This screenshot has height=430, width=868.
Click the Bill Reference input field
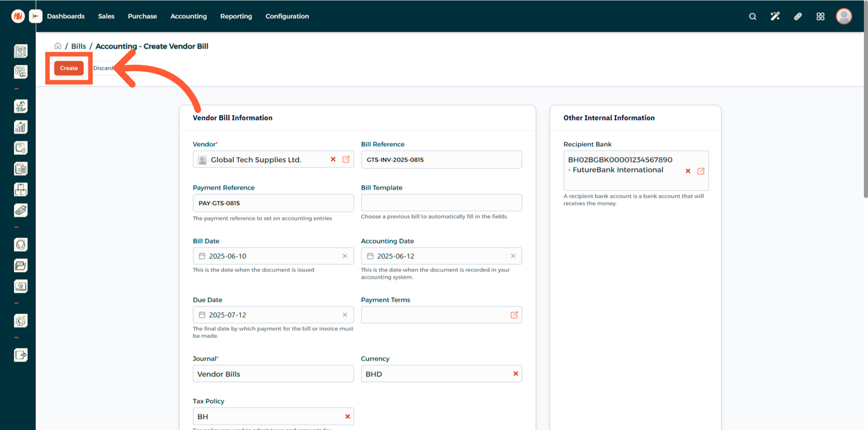pos(441,160)
